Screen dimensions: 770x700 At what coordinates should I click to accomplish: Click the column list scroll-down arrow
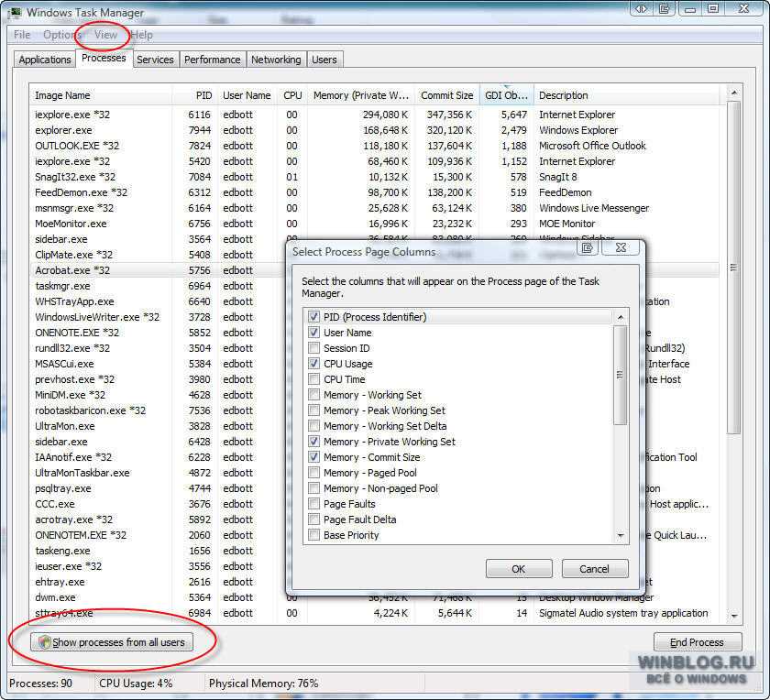click(621, 535)
